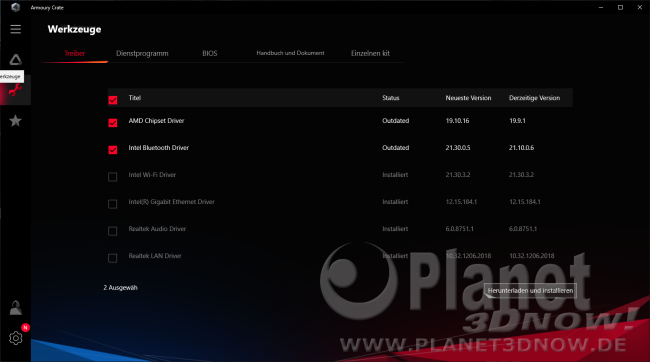Screen dimensions: 650x362
Task: Click the red notification badge on settings
Action: click(25, 328)
